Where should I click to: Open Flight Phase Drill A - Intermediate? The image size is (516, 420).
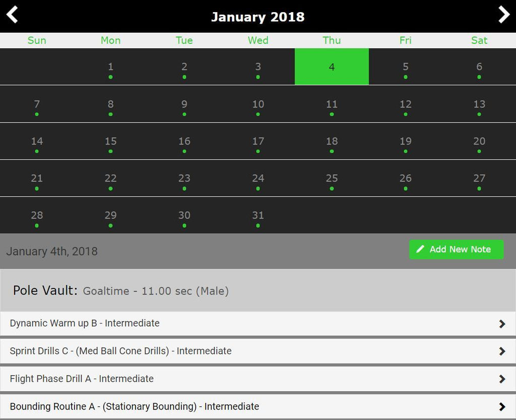(258, 379)
